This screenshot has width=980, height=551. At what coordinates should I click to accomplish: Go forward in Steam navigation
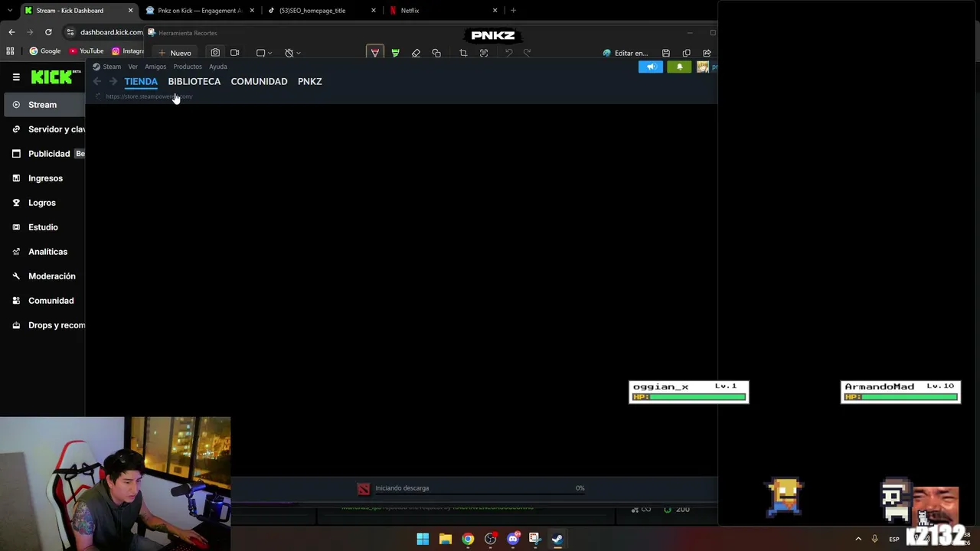click(113, 81)
